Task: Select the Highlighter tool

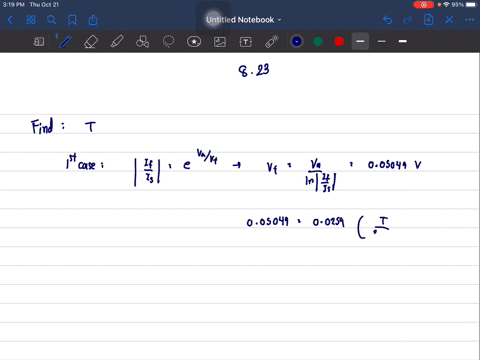Action: (x=117, y=42)
